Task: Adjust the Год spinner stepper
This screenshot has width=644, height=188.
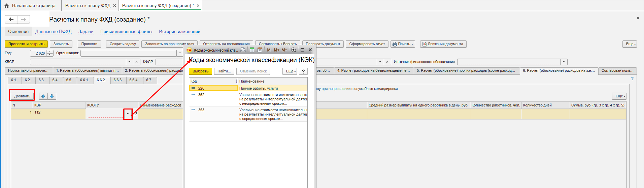Action: pyautogui.click(x=50, y=53)
